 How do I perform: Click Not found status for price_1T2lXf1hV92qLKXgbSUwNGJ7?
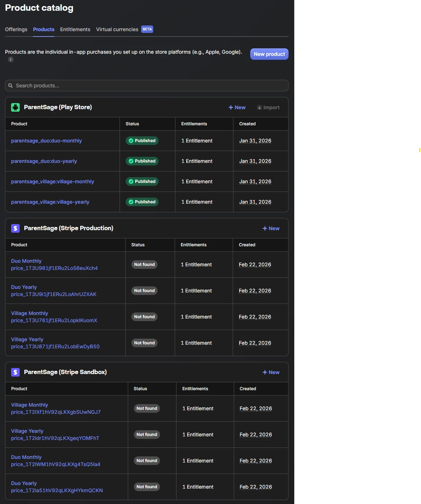coord(147,408)
